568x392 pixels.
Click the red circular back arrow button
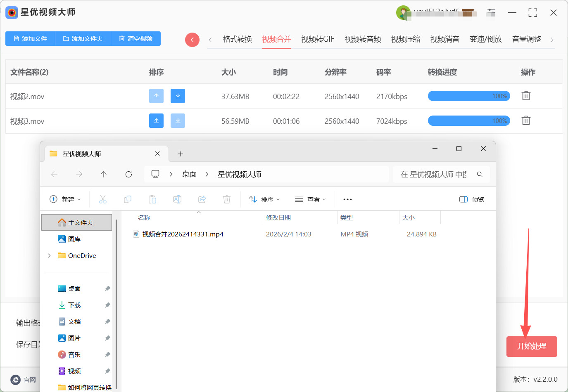[x=192, y=40]
